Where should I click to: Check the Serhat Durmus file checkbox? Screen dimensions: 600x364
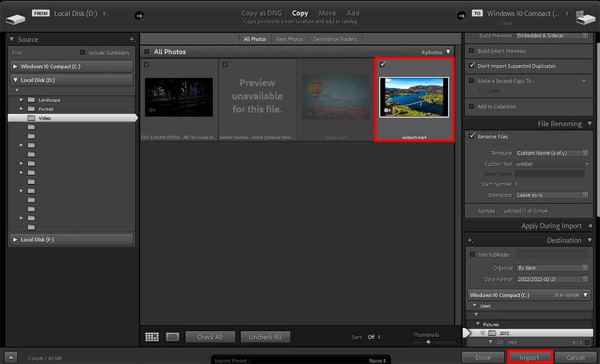click(225, 65)
